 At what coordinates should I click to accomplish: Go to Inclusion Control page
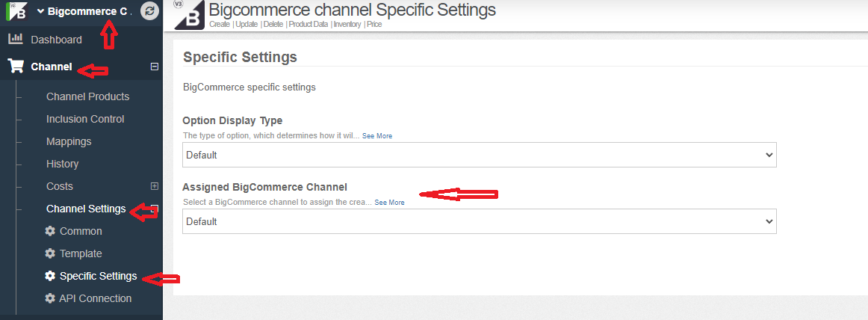click(85, 119)
